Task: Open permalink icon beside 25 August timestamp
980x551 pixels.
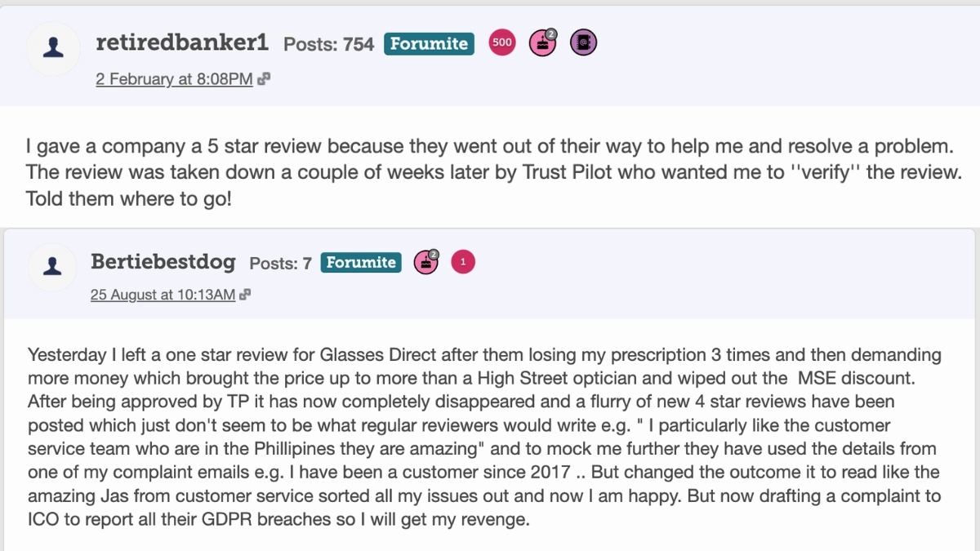Action: 245,295
